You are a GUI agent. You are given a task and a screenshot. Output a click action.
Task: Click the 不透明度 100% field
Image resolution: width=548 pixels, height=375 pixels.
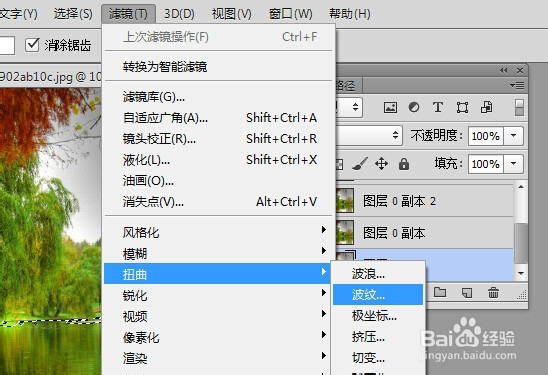485,136
